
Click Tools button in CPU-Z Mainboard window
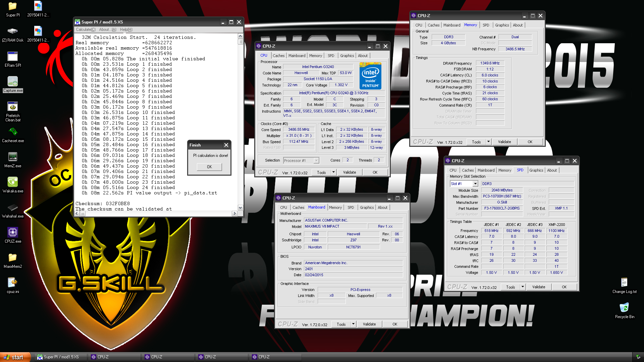click(341, 324)
